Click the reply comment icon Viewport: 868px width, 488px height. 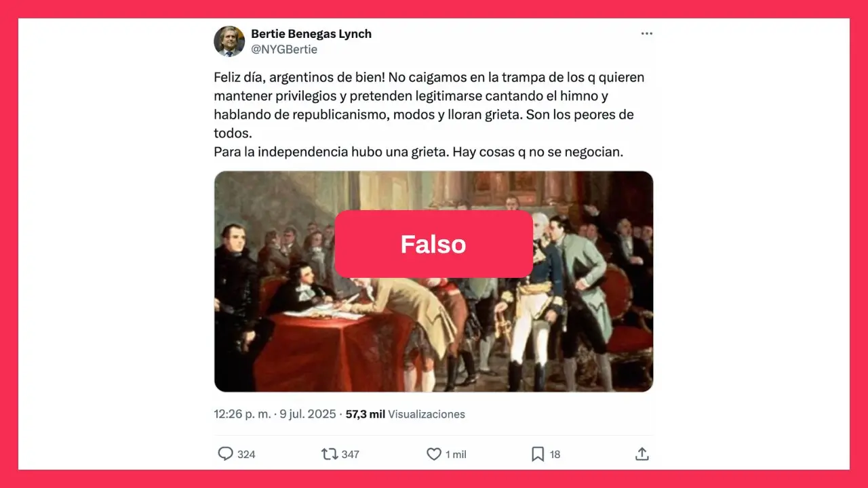pyautogui.click(x=225, y=454)
